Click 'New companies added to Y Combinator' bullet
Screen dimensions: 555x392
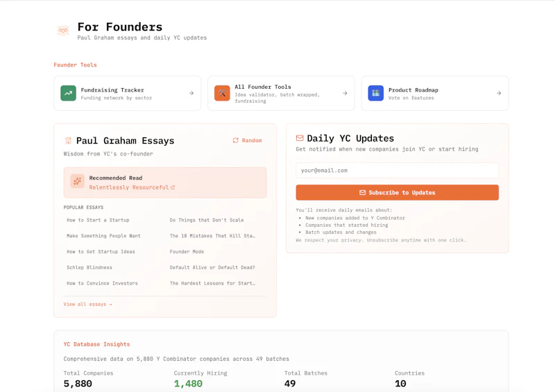click(x=355, y=218)
